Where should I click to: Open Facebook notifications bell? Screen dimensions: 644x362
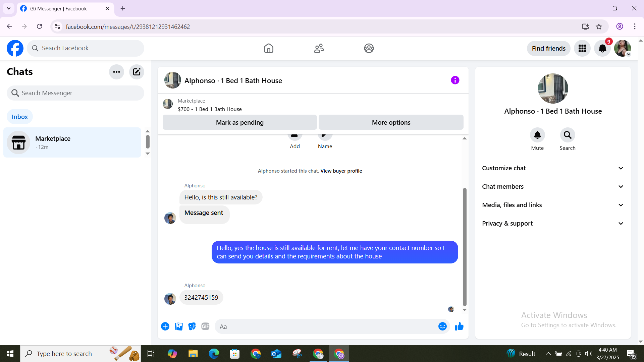coord(602,49)
